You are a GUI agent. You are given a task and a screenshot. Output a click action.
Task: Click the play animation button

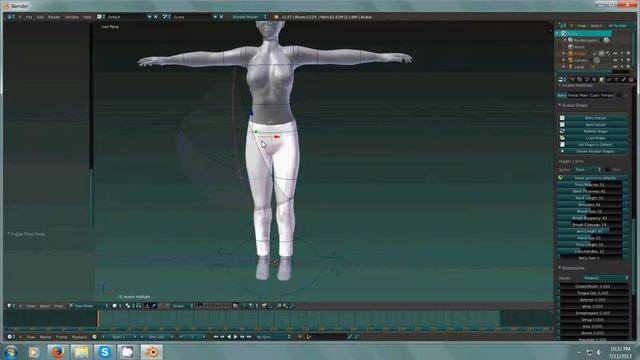coord(236,337)
